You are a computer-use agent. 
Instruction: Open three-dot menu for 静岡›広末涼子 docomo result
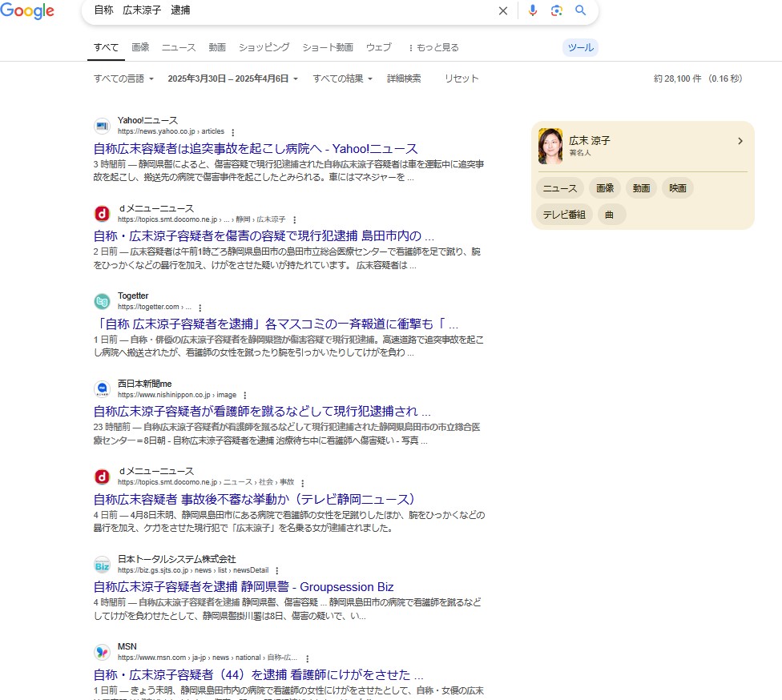click(x=294, y=220)
